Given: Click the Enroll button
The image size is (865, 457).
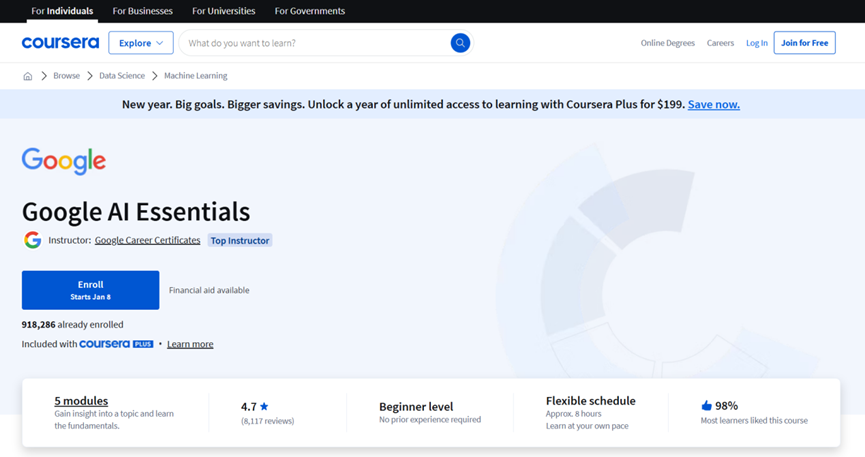Looking at the screenshot, I should pos(90,290).
